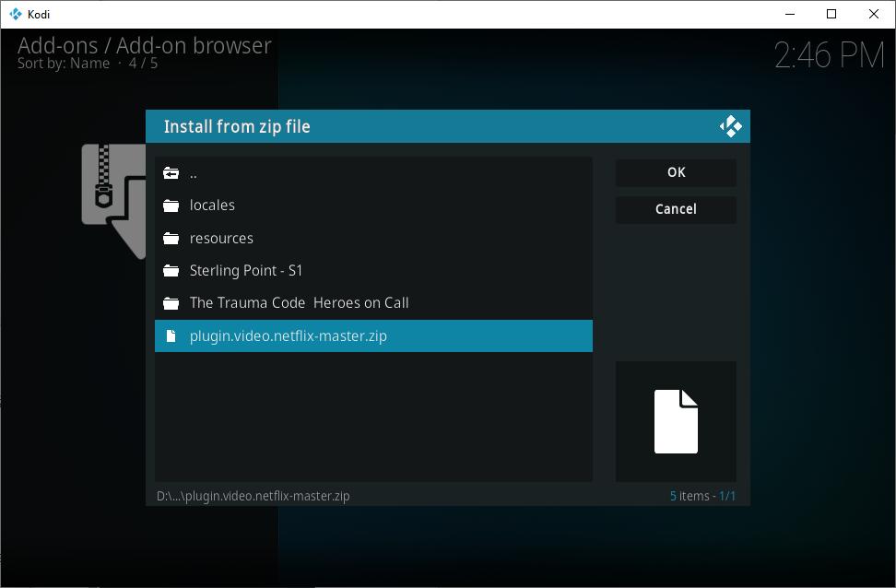Click the zip file document icon
Image resolution: width=896 pixels, height=588 pixels.
(x=171, y=336)
